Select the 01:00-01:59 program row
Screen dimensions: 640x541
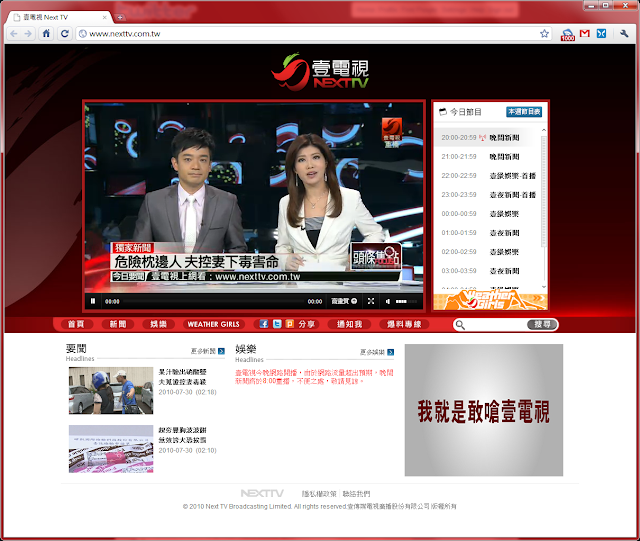[x=487, y=233]
